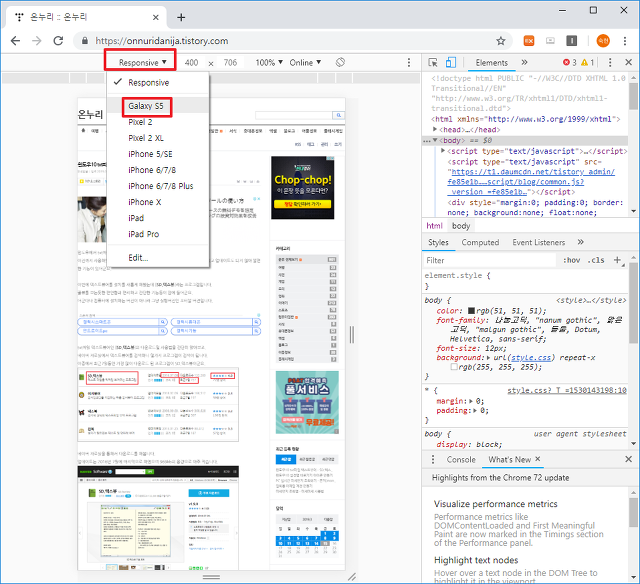The height and width of the screenshot is (584, 640).
Task: Toggle the .cls class editor
Action: pos(598,260)
